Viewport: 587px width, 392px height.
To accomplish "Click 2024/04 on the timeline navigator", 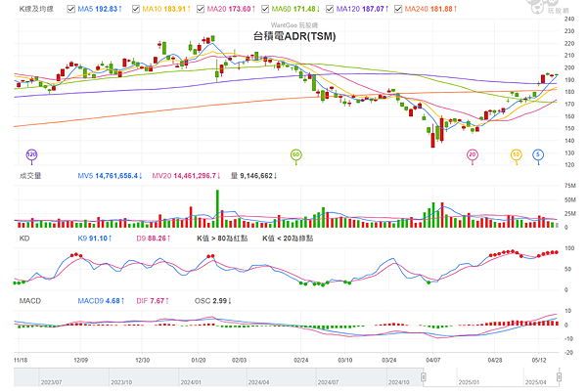I will click(x=258, y=382).
